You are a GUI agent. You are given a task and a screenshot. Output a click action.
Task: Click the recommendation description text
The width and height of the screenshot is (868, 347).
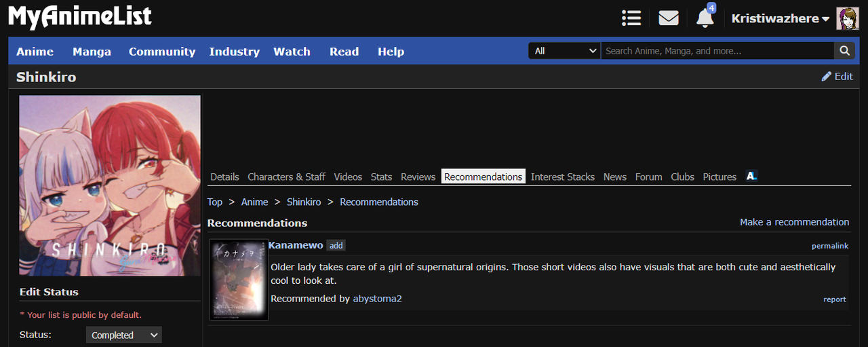[x=553, y=274]
